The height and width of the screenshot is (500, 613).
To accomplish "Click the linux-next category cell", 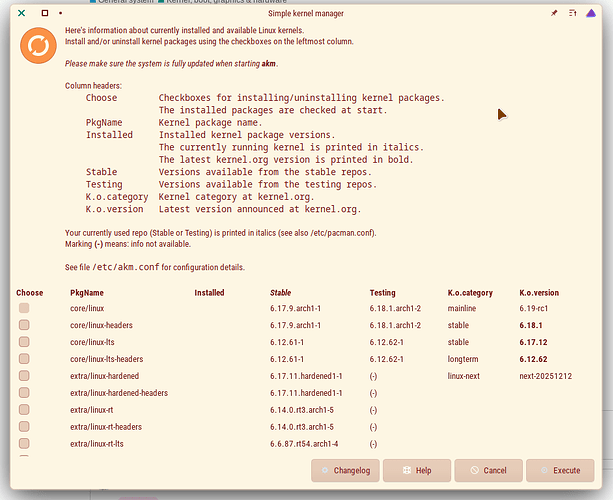I will tap(463, 376).
